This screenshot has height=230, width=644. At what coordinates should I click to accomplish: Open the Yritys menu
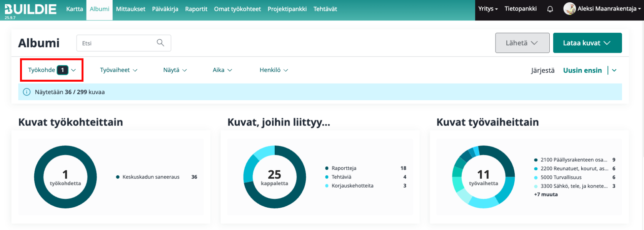click(x=488, y=9)
